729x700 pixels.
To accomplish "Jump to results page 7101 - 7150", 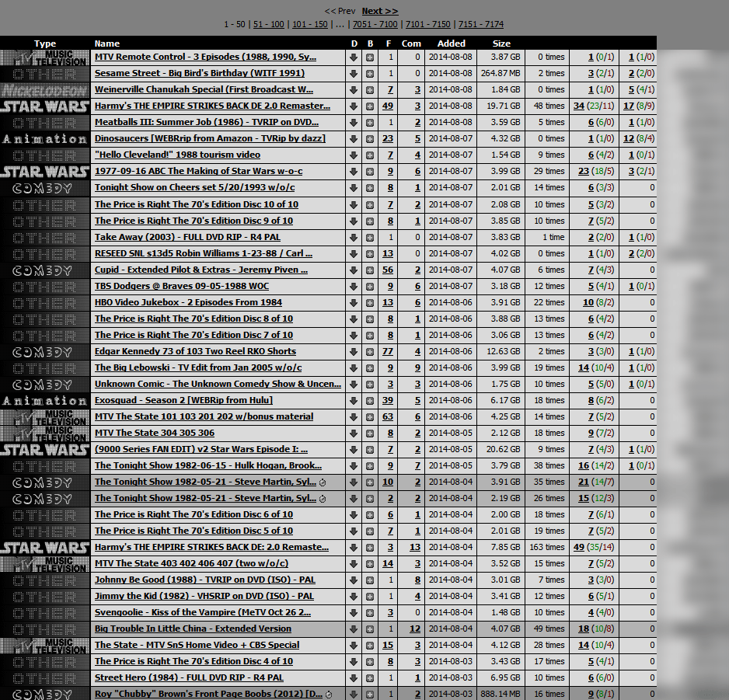I will (427, 24).
